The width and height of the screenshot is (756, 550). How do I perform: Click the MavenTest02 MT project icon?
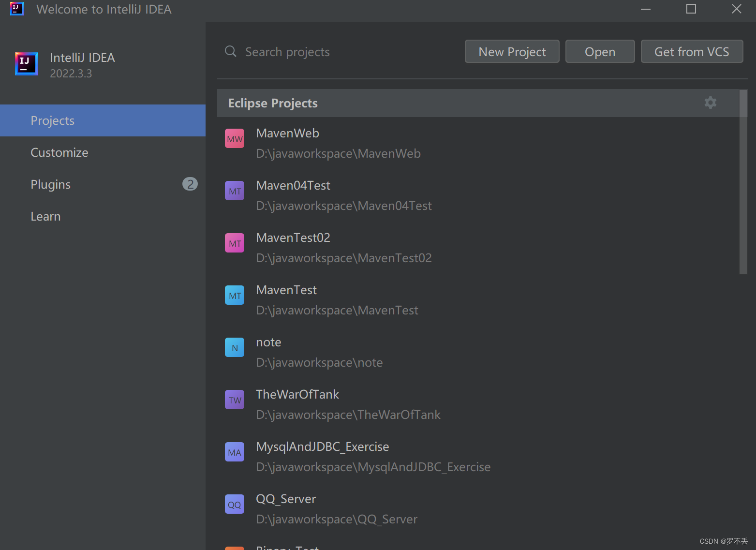235,243
